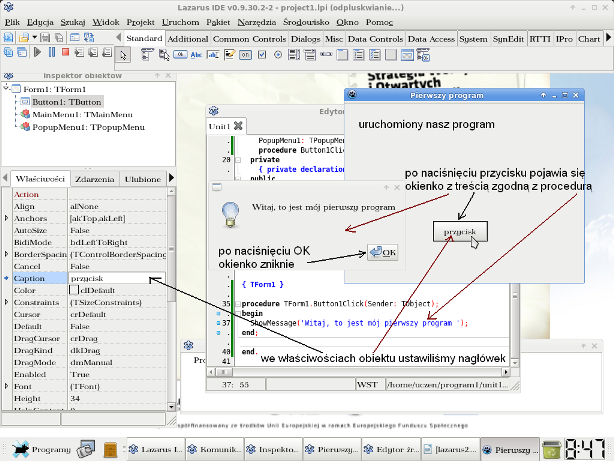Image resolution: width=614 pixels, height=461 pixels.
Task: Pick the TComboBox component icon
Action: click(310, 55)
